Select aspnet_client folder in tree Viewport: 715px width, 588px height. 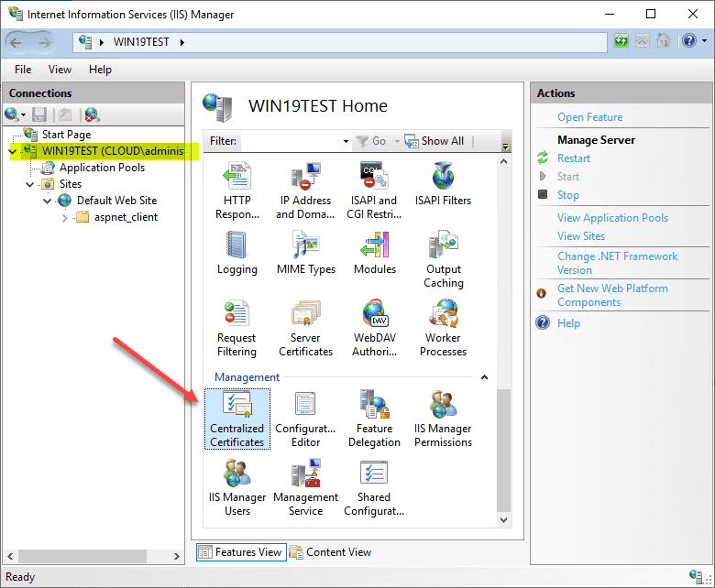coord(126,217)
